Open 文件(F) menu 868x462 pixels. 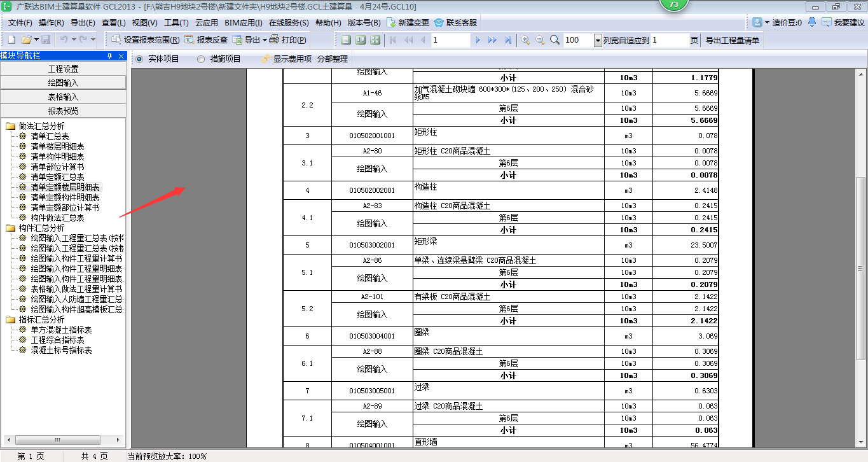[20, 22]
